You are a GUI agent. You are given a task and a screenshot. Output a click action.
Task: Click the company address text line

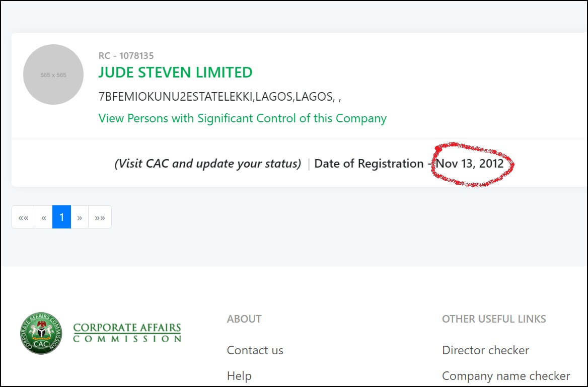coord(220,97)
